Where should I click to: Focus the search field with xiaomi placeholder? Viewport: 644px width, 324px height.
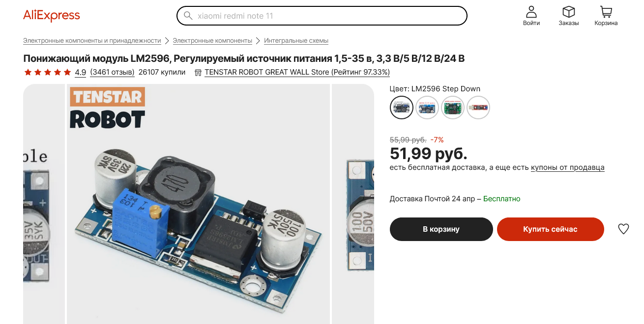coord(322,16)
